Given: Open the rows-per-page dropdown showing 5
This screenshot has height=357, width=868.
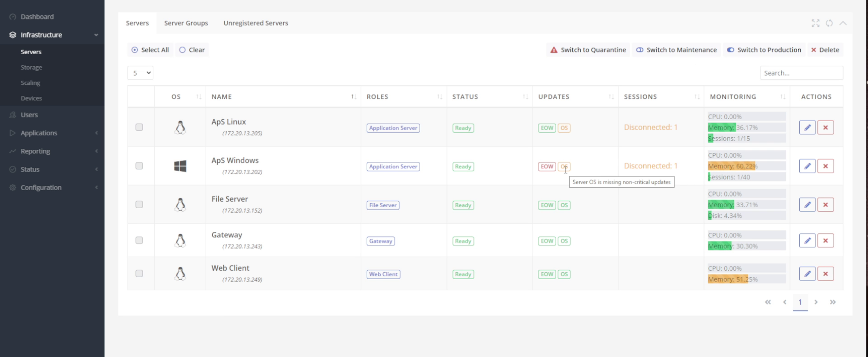Looking at the screenshot, I should pyautogui.click(x=140, y=73).
